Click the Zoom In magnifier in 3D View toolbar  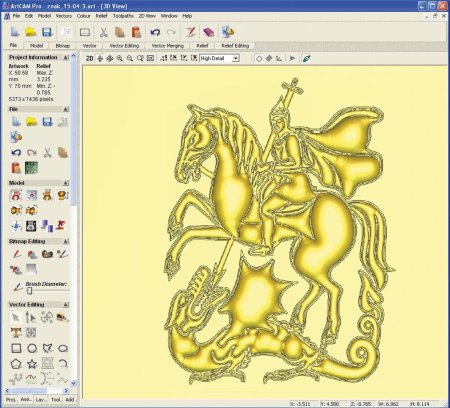(x=119, y=58)
